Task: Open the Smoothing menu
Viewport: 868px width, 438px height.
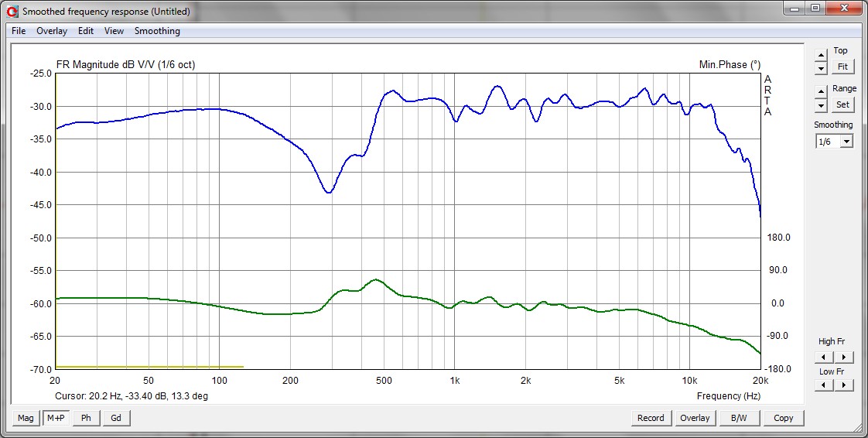Action: click(157, 31)
